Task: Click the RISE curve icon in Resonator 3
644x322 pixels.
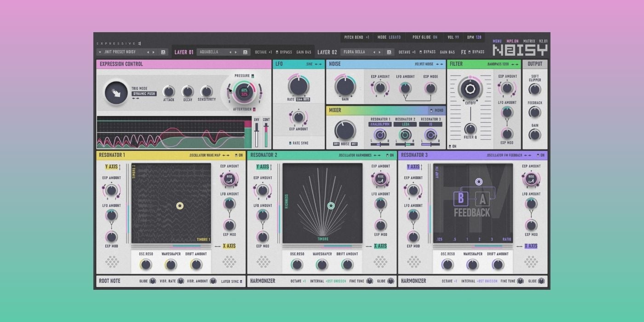Action: point(531,179)
